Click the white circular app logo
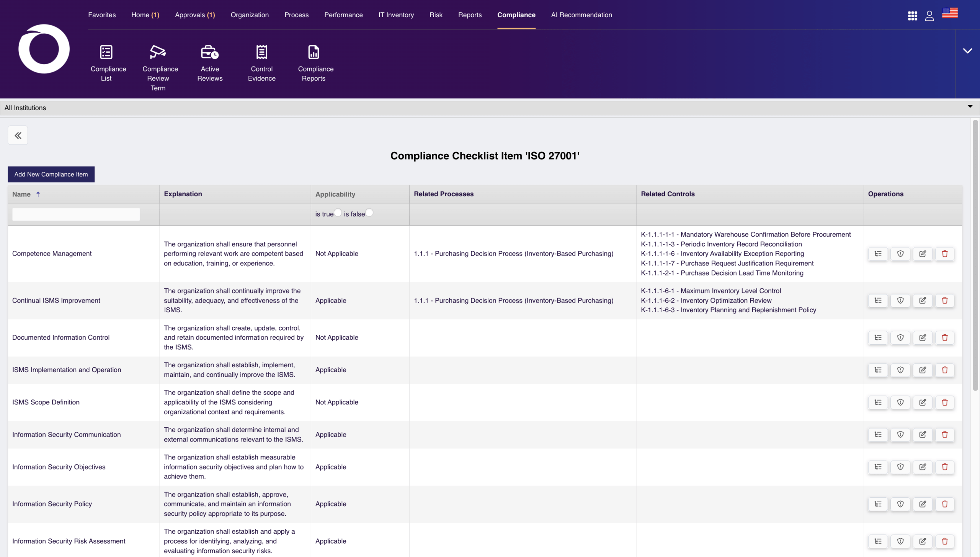Screen dimensions: 980x557 tap(44, 49)
